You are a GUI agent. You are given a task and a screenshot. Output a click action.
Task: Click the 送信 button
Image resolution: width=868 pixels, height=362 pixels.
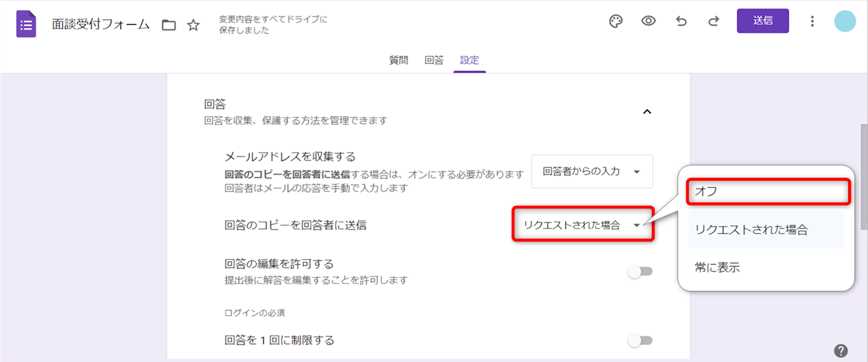(x=762, y=21)
